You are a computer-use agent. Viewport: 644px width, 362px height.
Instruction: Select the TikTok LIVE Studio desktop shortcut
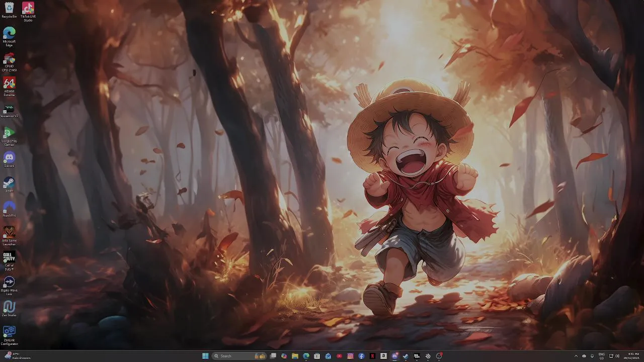[x=28, y=12]
